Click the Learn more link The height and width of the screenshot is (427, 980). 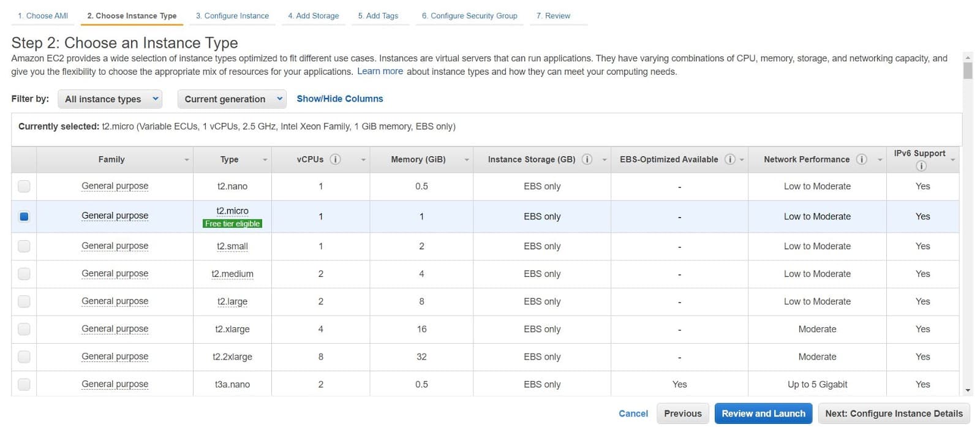point(380,71)
